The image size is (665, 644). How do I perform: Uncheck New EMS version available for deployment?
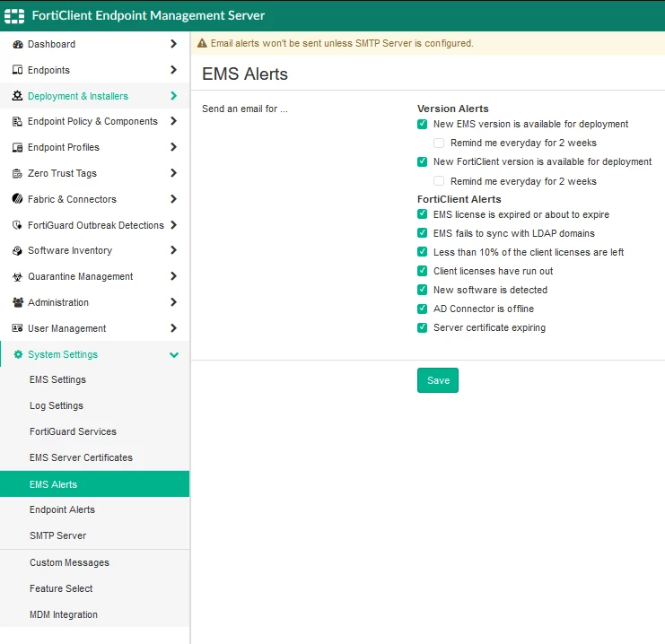pos(422,124)
